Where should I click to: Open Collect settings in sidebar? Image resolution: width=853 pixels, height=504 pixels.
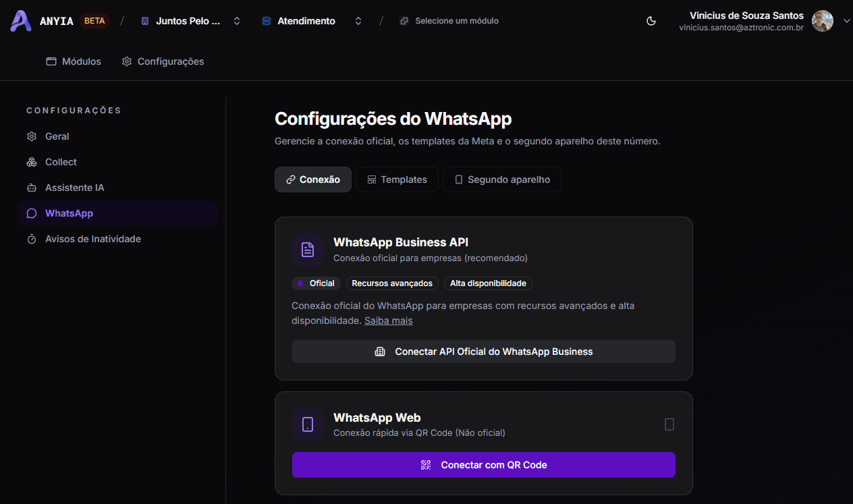click(117, 162)
